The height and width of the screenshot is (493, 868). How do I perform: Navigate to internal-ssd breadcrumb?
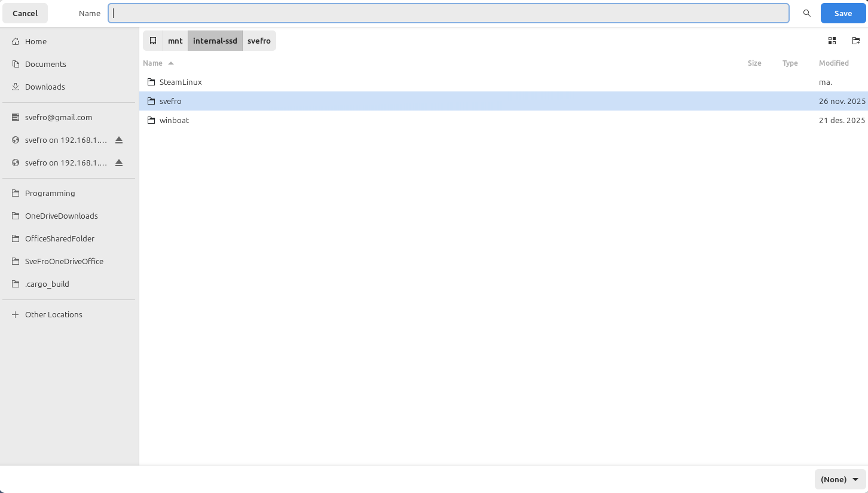(x=215, y=41)
